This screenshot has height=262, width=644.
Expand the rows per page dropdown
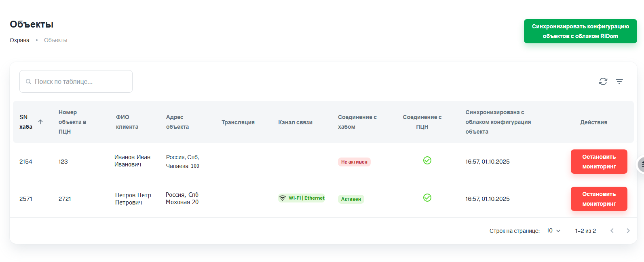(x=553, y=231)
